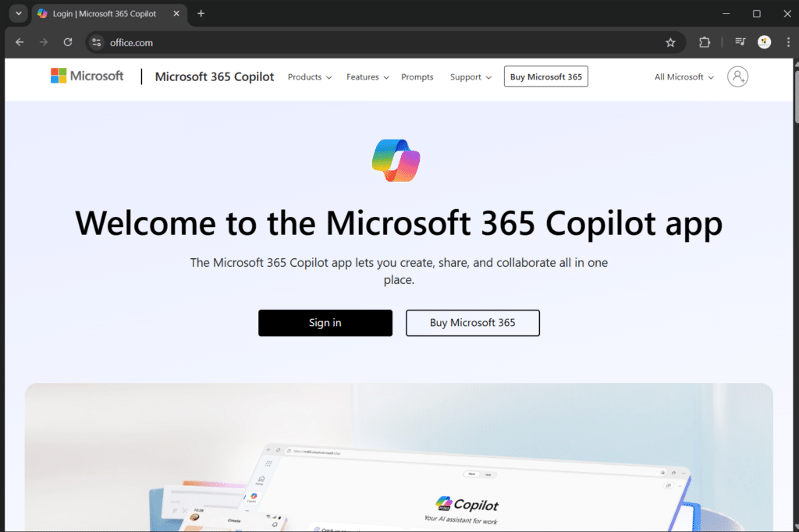Viewport: 799px width, 532px height.
Task: Open the Support dropdown menu
Action: (x=471, y=77)
